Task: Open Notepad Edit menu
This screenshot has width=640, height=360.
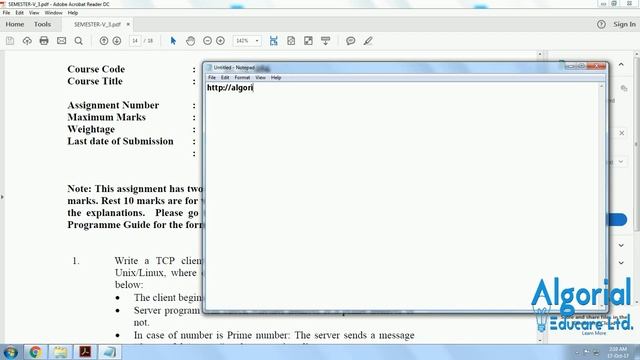Action: pyautogui.click(x=225, y=78)
